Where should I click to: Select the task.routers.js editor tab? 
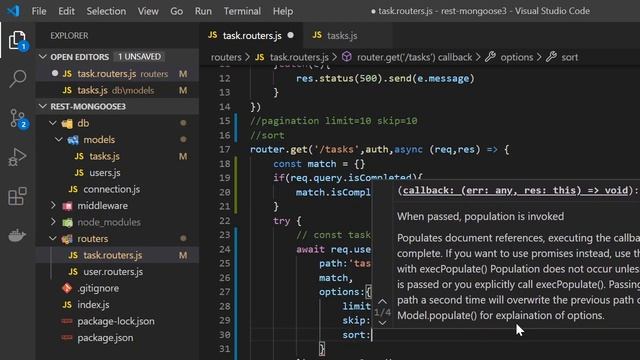[x=251, y=36]
